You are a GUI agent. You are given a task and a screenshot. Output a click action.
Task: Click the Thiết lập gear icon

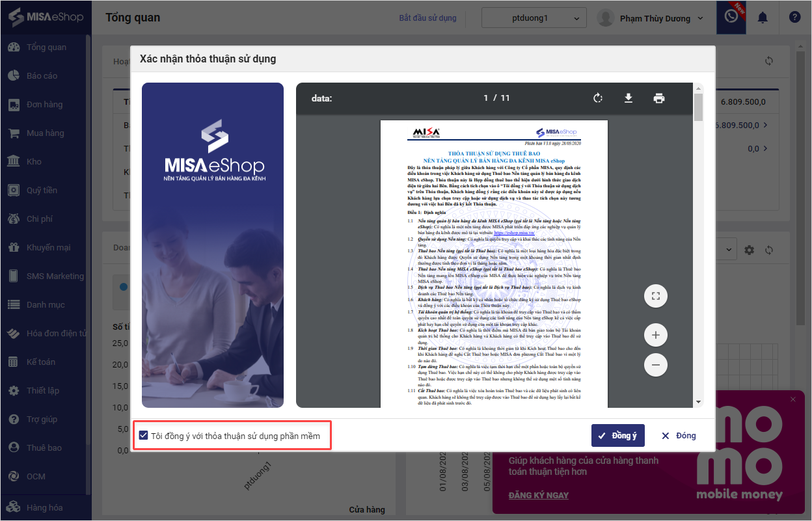13,391
